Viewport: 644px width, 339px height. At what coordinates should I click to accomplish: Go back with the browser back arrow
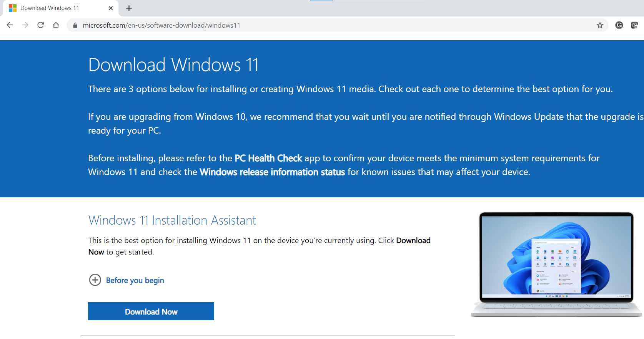pos(10,25)
